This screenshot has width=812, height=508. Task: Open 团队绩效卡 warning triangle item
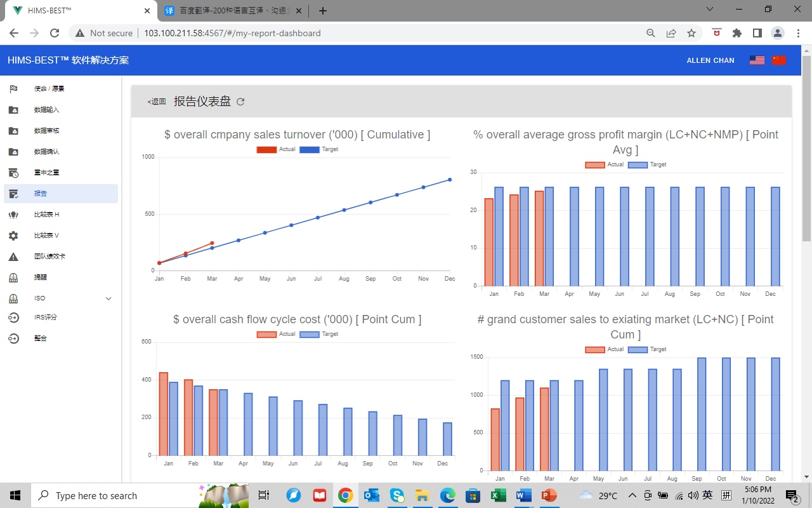(13, 257)
